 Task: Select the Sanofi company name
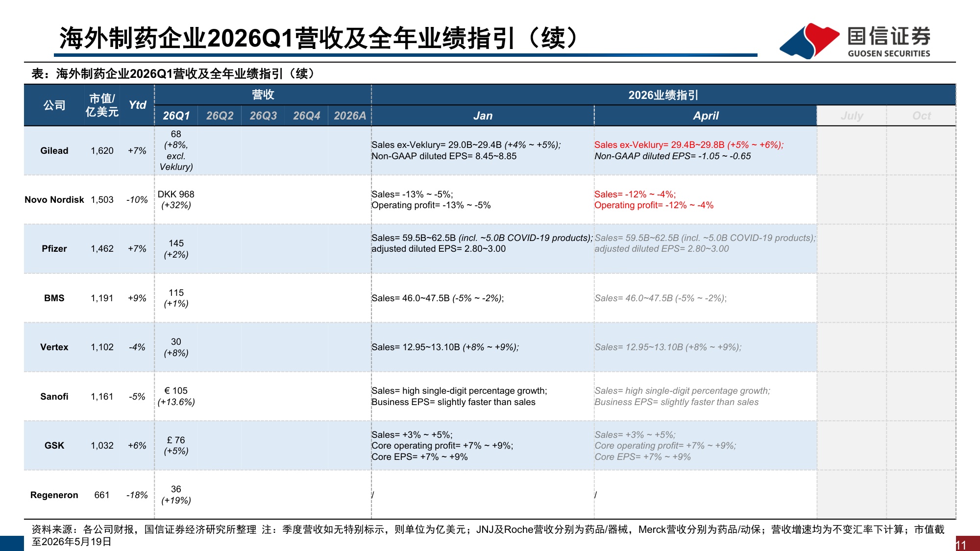[x=54, y=396]
